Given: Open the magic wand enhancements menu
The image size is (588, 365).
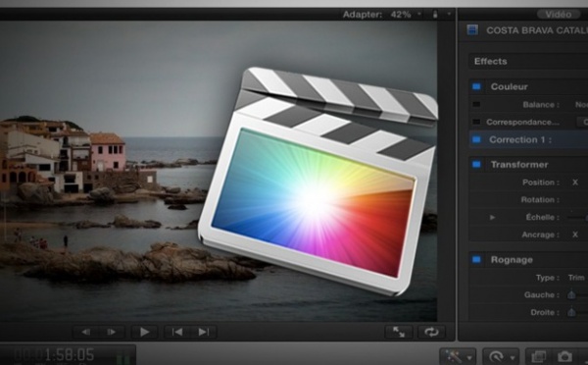Looking at the screenshot, I should click(x=459, y=356).
